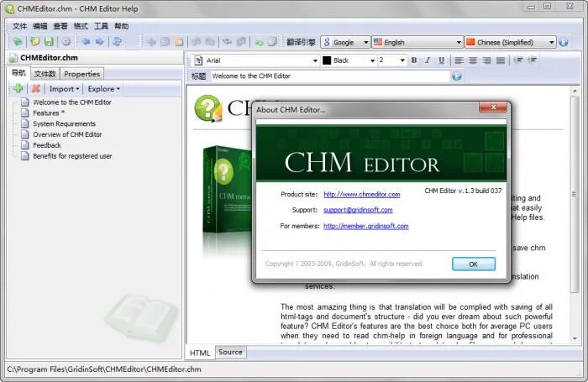Viewport: 588px width, 382px height.
Task: Click the CHMEditor.chm file icon in panel header
Action: 13,58
